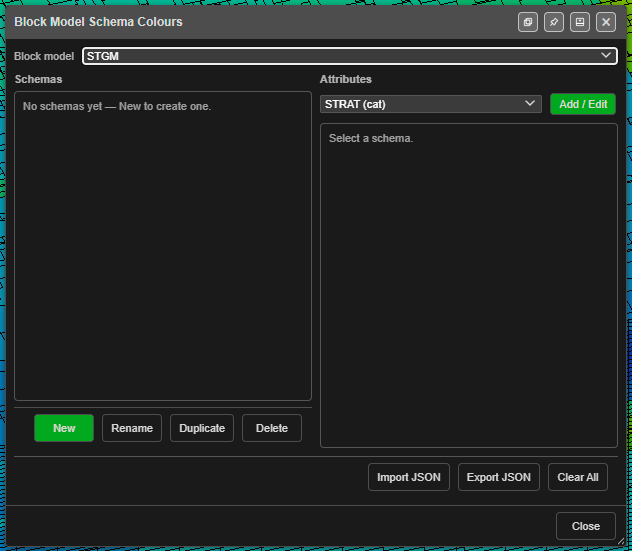Click the 'Block model' field label
Screen dimensions: 632x551
[44, 56]
